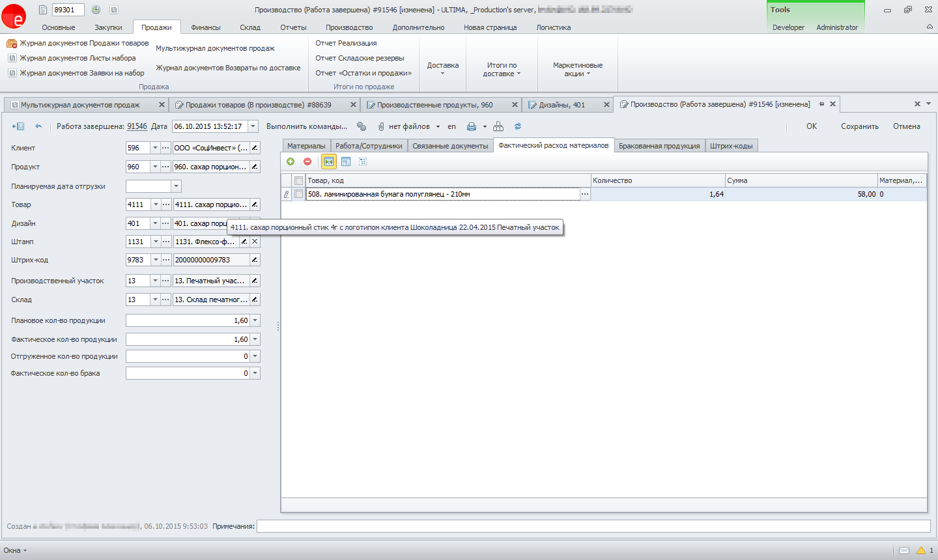Click the green add row icon
The height and width of the screenshot is (560, 938).
291,161
